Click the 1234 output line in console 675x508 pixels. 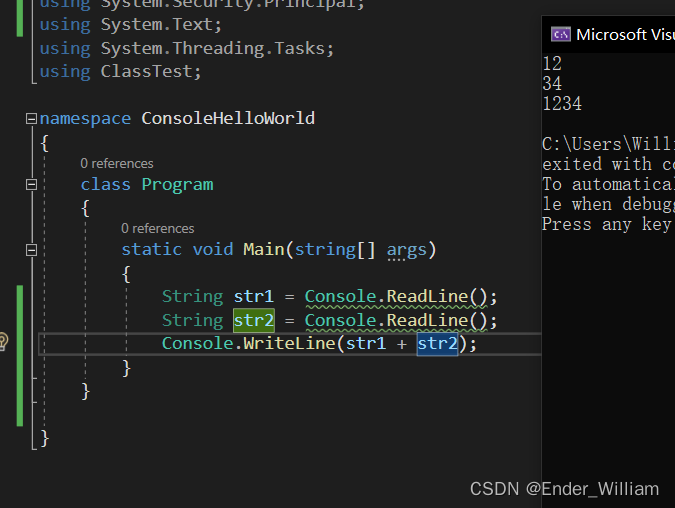pyautogui.click(x=562, y=104)
